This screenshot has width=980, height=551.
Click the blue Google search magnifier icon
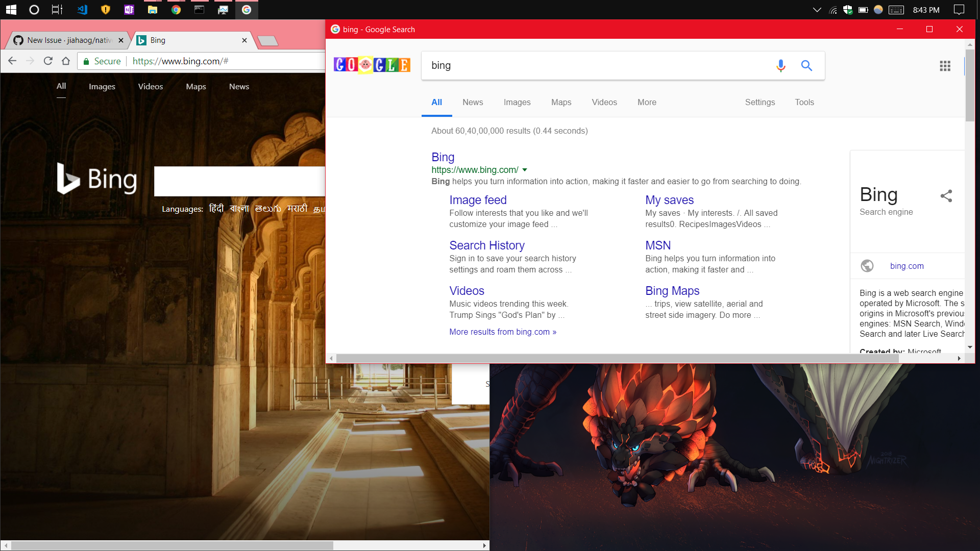point(806,65)
